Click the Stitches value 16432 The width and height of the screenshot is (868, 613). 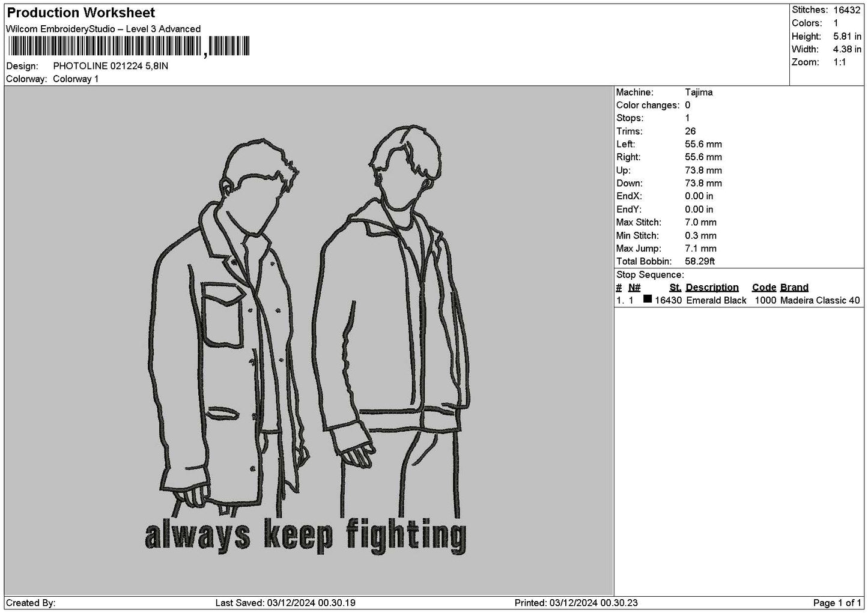click(x=847, y=10)
